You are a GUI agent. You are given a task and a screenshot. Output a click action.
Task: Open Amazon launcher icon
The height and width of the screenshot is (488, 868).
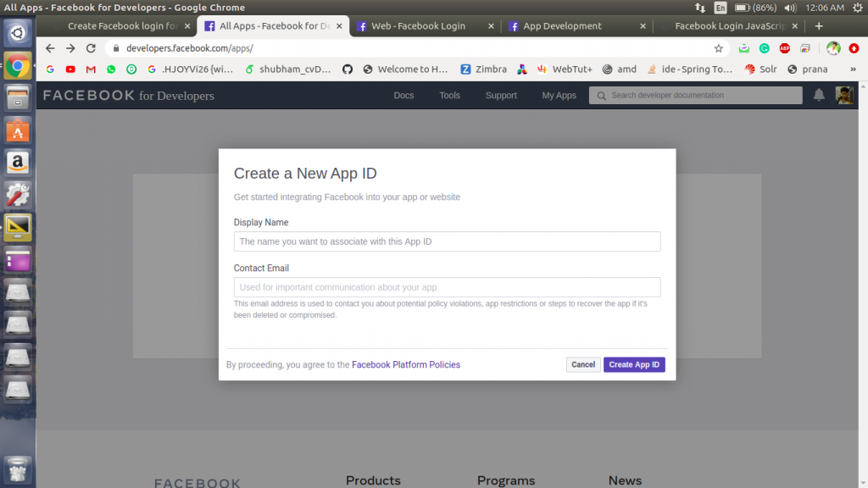[x=18, y=163]
